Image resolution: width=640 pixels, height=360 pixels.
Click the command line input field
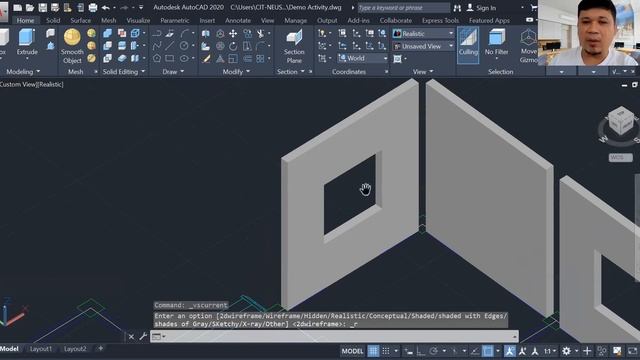click(335, 336)
